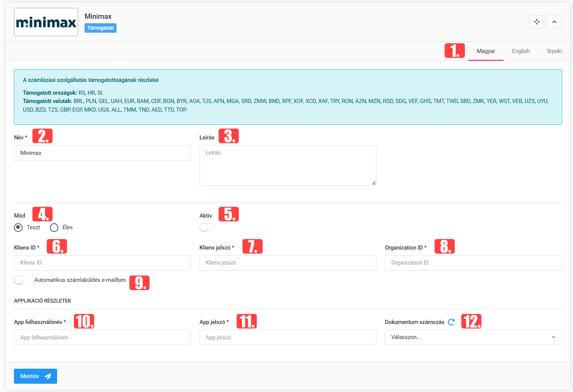Image resolution: width=573 pixels, height=392 pixels.
Task: Switch to the Magyar language tab
Action: pyautogui.click(x=486, y=51)
